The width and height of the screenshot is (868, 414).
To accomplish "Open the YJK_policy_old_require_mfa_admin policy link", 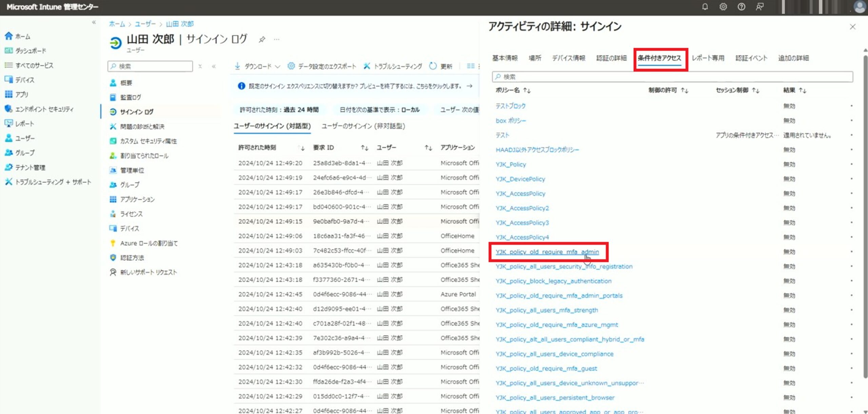I will click(x=547, y=252).
